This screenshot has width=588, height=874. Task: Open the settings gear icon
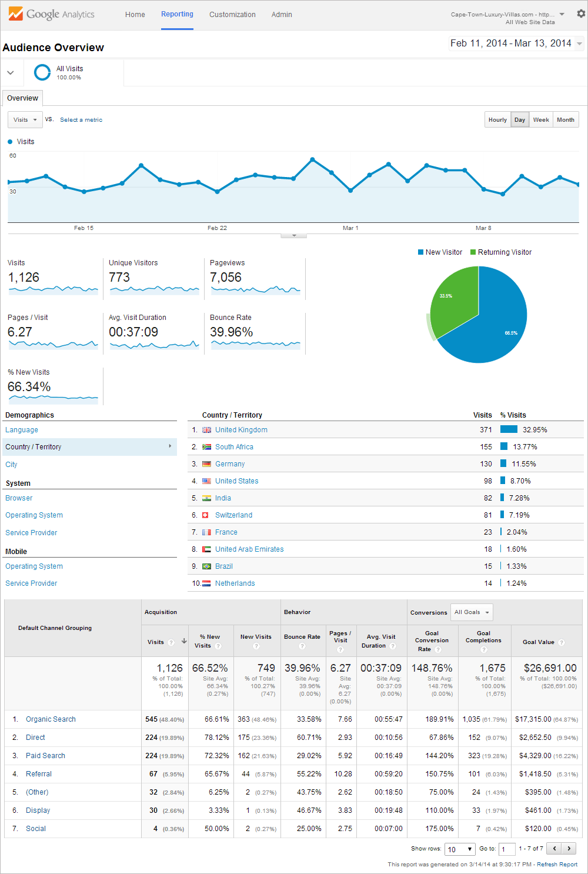581,14
